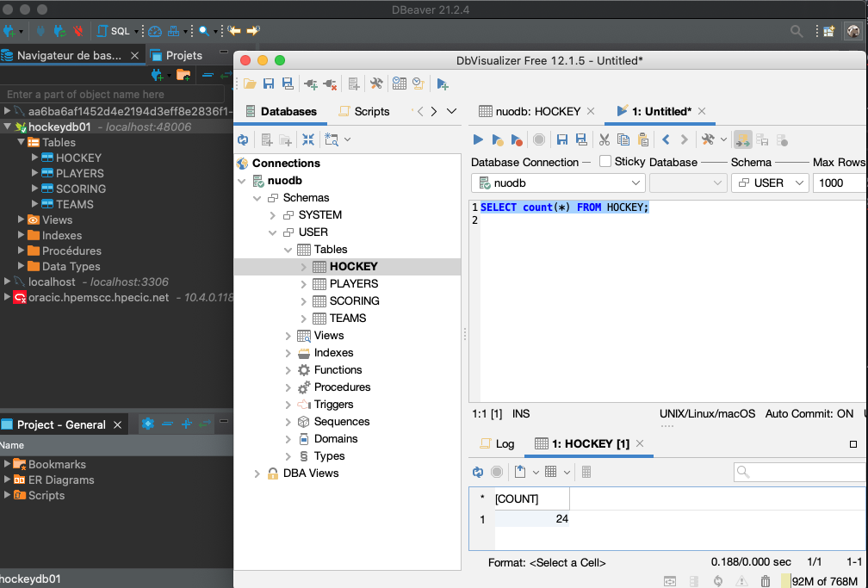Click the DBeaver disconnect red plug icon
This screenshot has height=588, width=868.
click(78, 31)
